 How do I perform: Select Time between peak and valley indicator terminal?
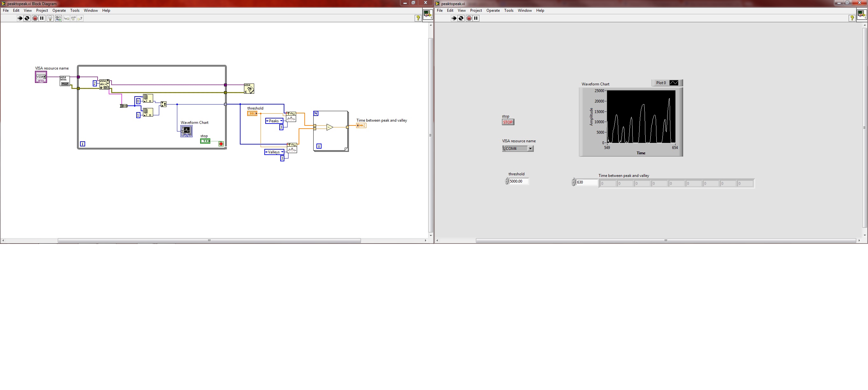[x=361, y=126]
